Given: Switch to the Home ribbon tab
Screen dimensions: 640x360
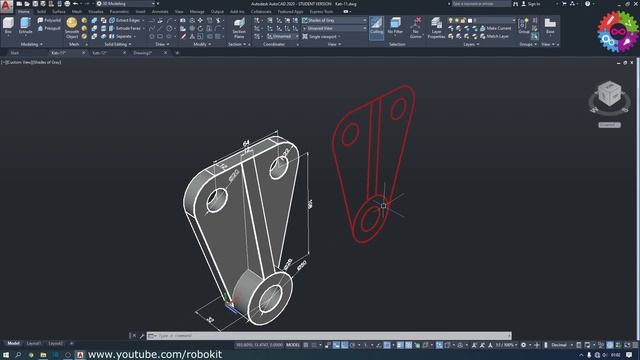Looking at the screenshot, I should click(x=24, y=12).
